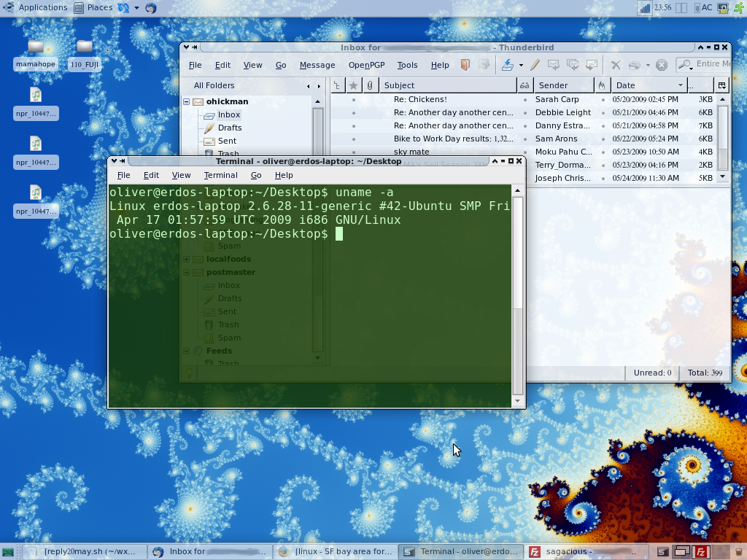Open the Get Mail dropdown arrow
747x560 pixels.
pyautogui.click(x=521, y=66)
